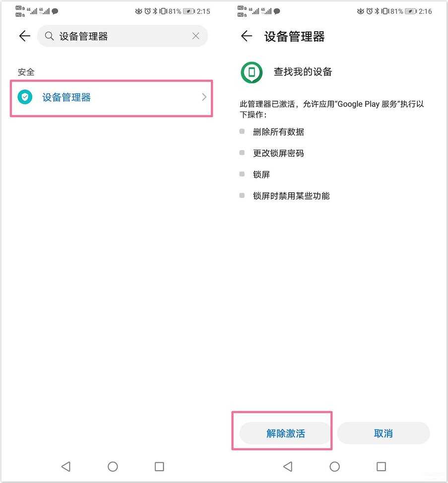Clear search text with the X icon
The image size is (448, 483).
(x=195, y=36)
